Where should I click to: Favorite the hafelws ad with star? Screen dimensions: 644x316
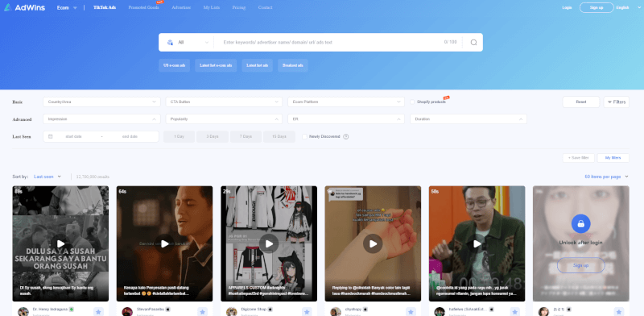(515, 312)
